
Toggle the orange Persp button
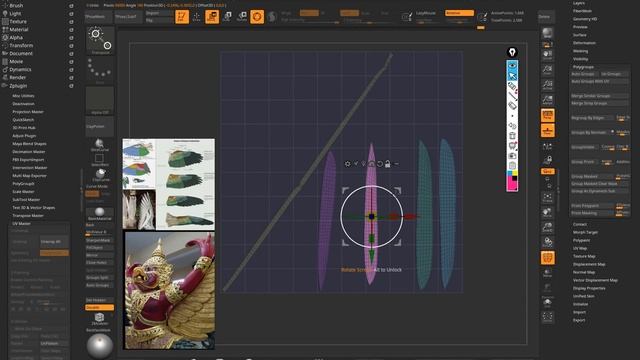coord(548,116)
